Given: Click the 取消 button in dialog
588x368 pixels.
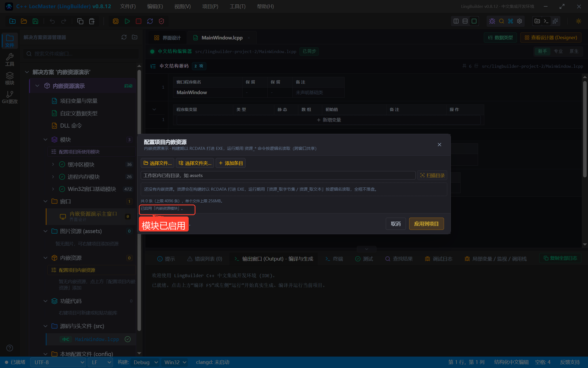Looking at the screenshot, I should point(396,224).
